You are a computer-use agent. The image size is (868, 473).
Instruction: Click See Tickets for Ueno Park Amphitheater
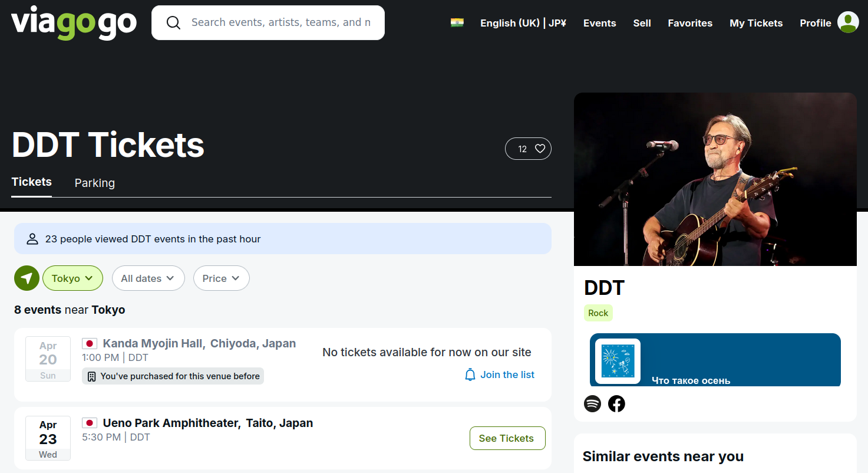point(507,438)
